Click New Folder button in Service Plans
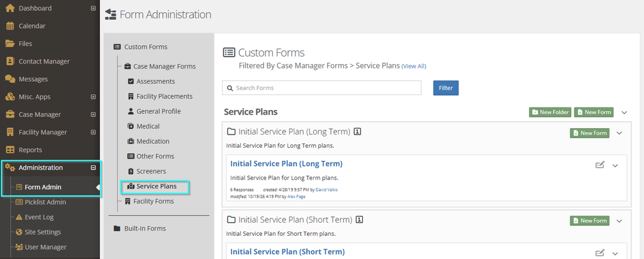644x259 pixels. pos(550,112)
